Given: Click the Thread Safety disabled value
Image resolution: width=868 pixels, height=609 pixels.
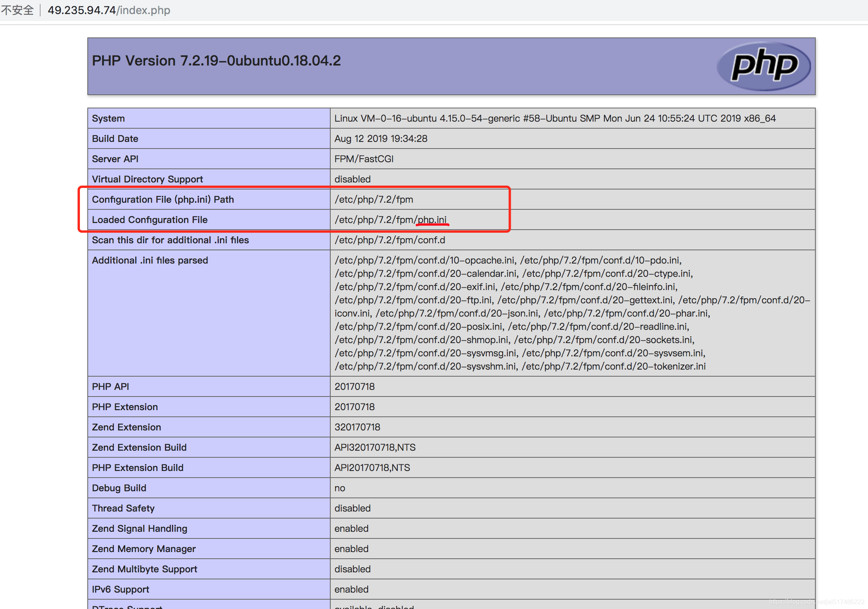Looking at the screenshot, I should tap(353, 508).
